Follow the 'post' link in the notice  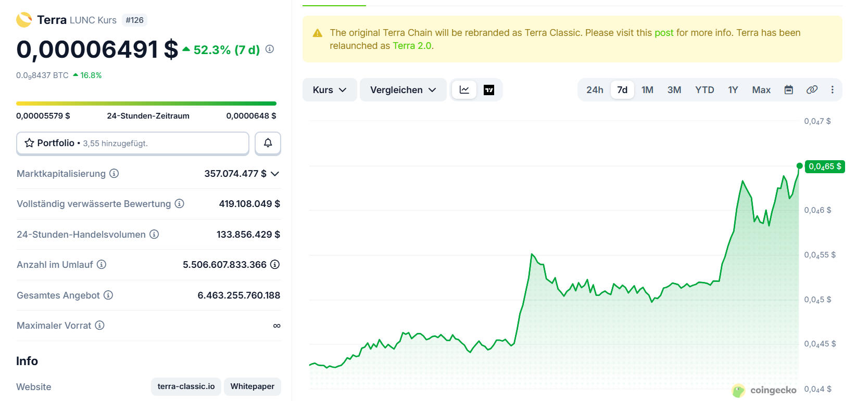pos(664,33)
